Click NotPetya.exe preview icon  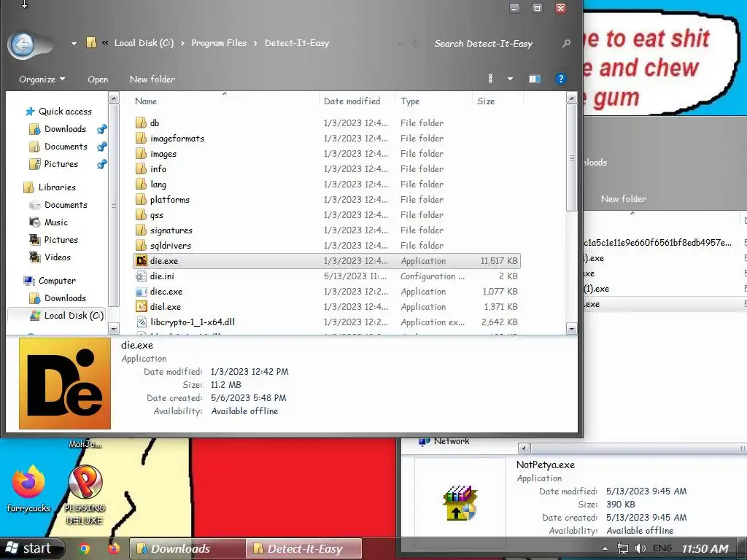(x=460, y=502)
